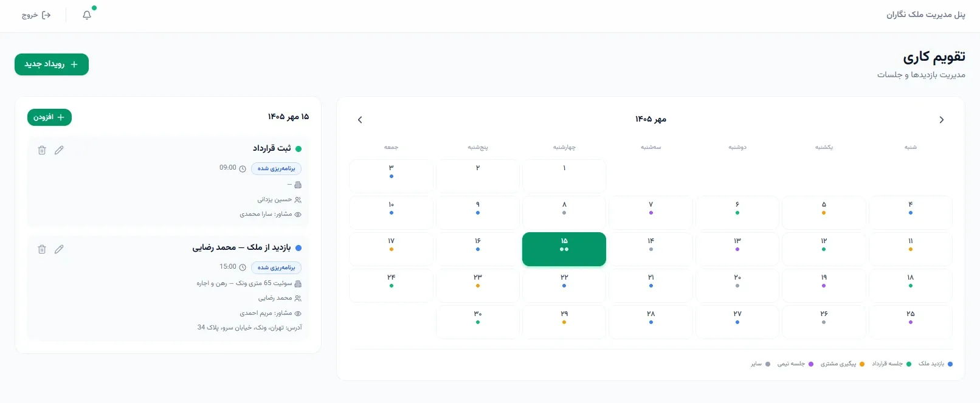Select day ۲۴ in the calendar
The image size is (980, 403).
pyautogui.click(x=392, y=286)
